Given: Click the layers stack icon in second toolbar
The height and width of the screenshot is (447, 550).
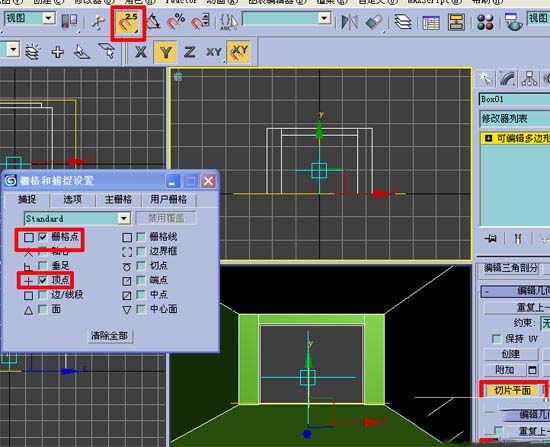Looking at the screenshot, I should tap(33, 52).
